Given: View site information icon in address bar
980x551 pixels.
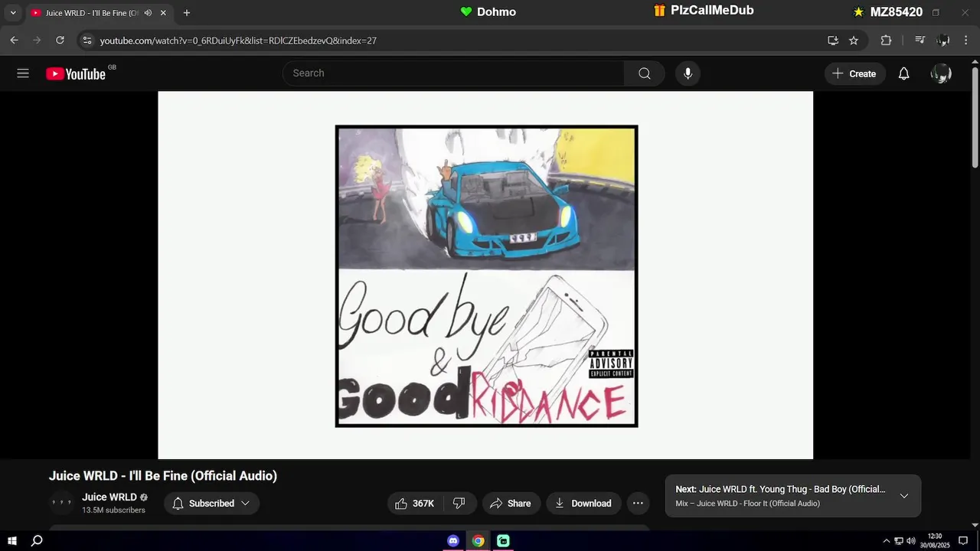Looking at the screenshot, I should pyautogui.click(x=87, y=41).
